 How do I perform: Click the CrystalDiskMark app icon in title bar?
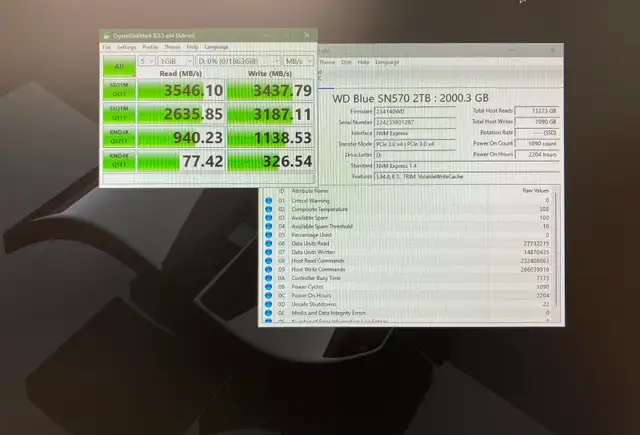tap(107, 36)
